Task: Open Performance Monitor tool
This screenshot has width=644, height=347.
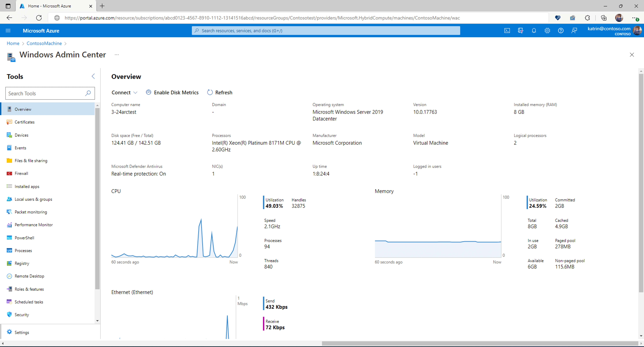Action: click(34, 225)
